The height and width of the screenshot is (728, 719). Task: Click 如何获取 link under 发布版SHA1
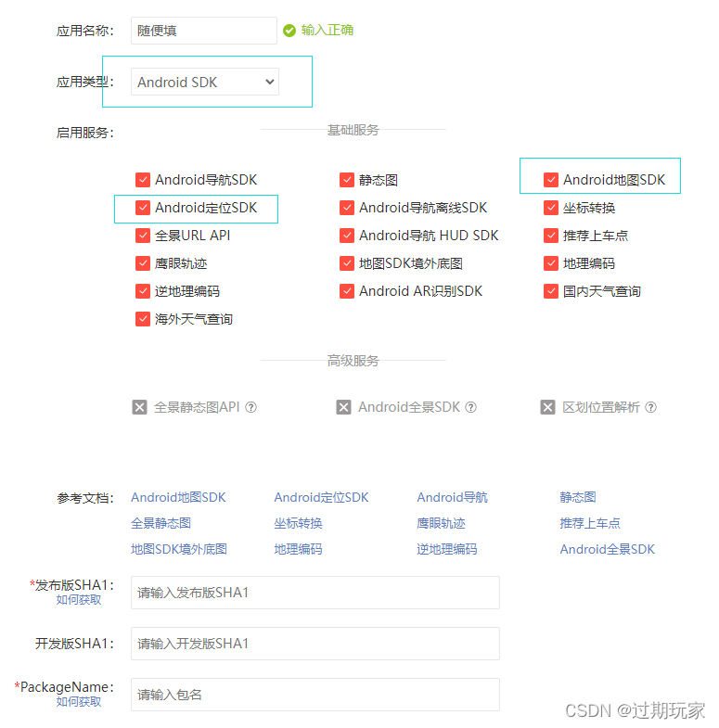[79, 600]
